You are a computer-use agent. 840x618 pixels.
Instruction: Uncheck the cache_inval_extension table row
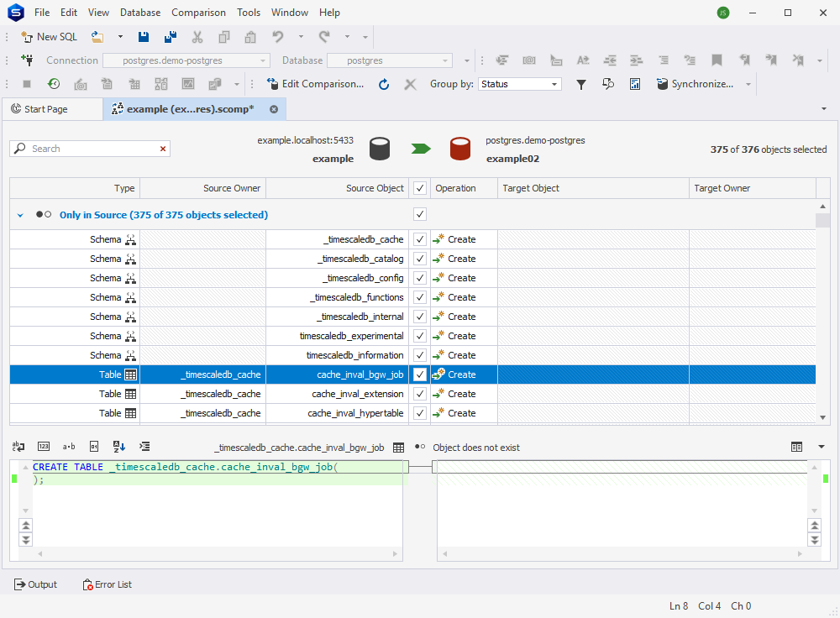(418, 393)
